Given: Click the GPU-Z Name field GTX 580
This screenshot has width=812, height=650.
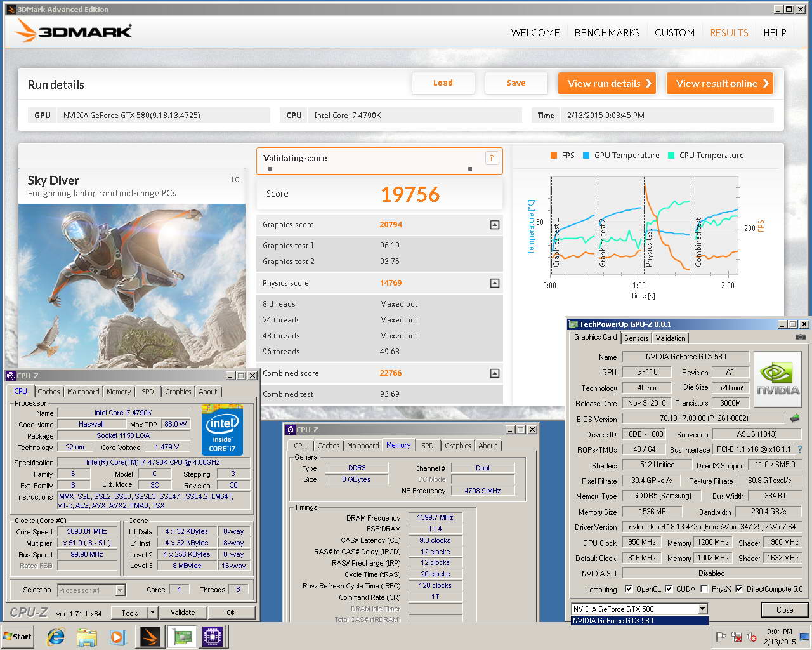Looking at the screenshot, I should tap(686, 357).
